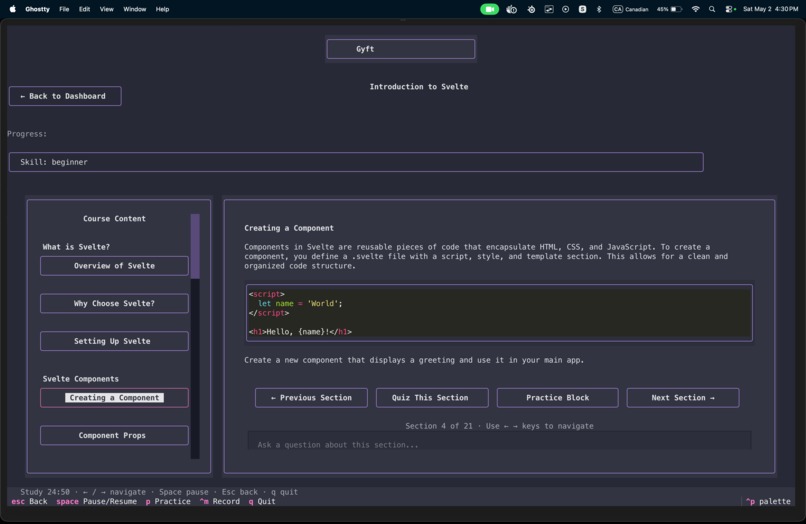This screenshot has width=806, height=524.
Task: Select Component Props lesson
Action: [x=114, y=435]
